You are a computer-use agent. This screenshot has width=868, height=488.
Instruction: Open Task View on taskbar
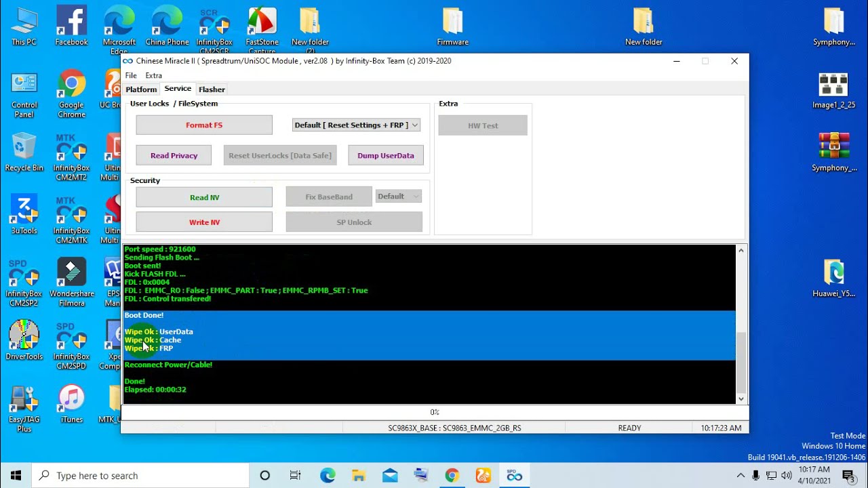click(295, 476)
